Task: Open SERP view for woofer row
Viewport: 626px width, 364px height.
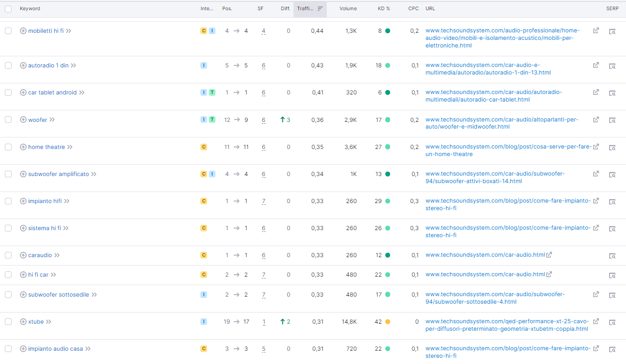Action: [612, 120]
